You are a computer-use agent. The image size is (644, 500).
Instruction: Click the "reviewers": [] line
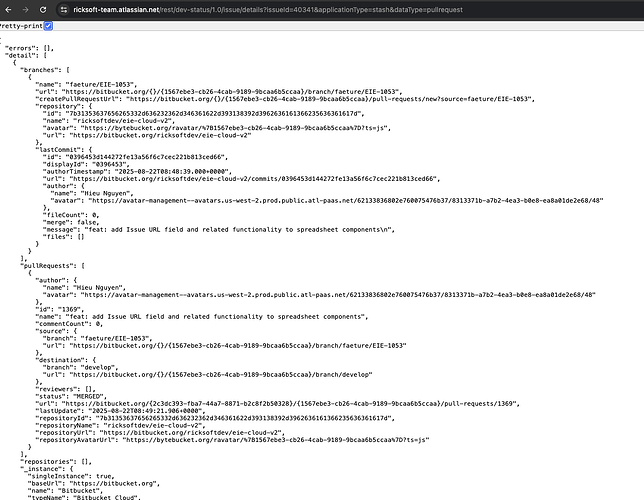tap(65, 389)
